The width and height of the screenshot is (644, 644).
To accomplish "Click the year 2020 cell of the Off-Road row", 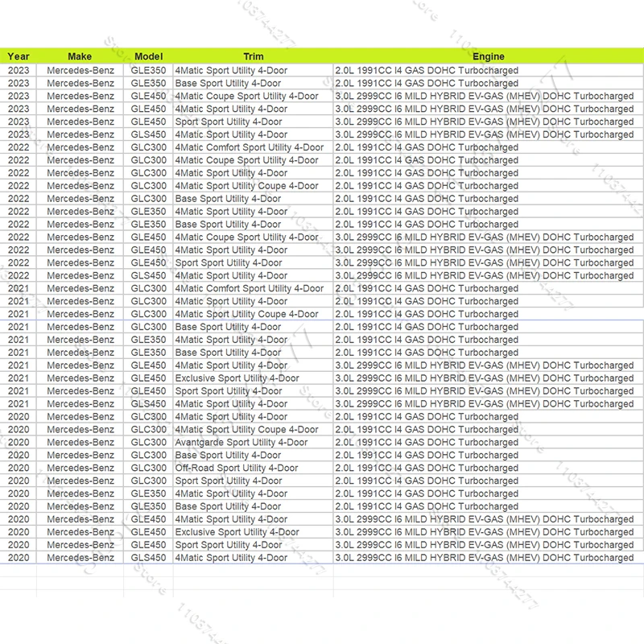I will pyautogui.click(x=19, y=468).
